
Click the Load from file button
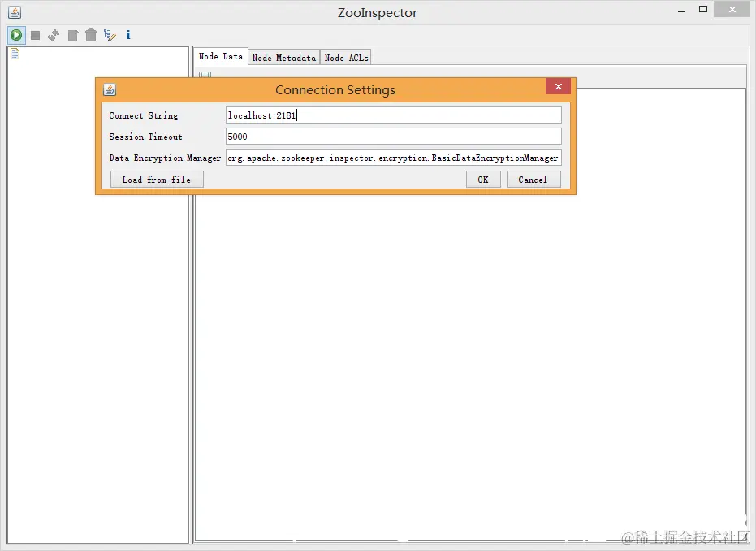point(157,180)
